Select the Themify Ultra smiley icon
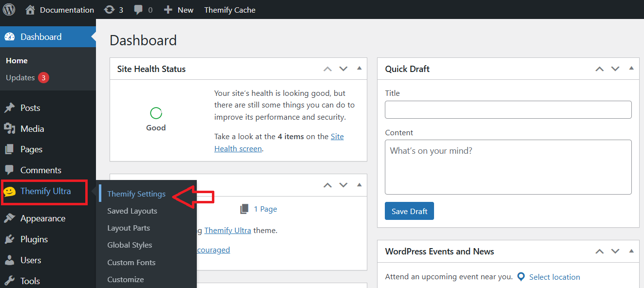This screenshot has height=288, width=644. click(11, 192)
